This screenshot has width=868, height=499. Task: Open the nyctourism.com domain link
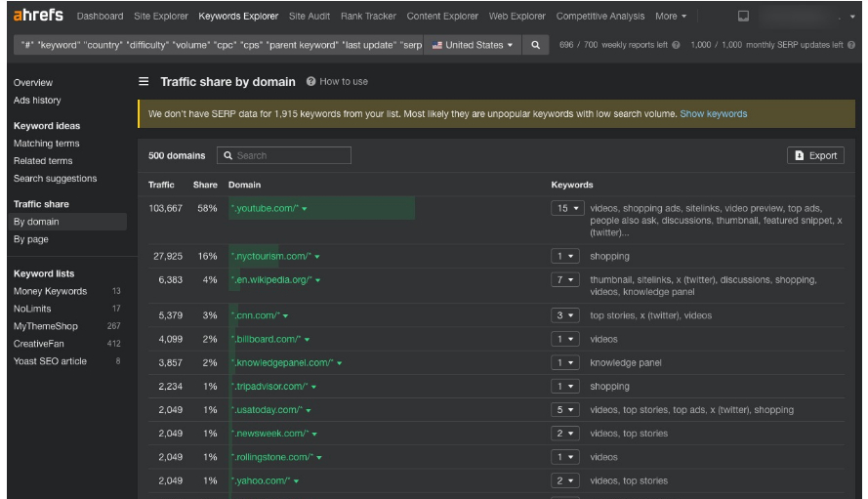[271, 256]
